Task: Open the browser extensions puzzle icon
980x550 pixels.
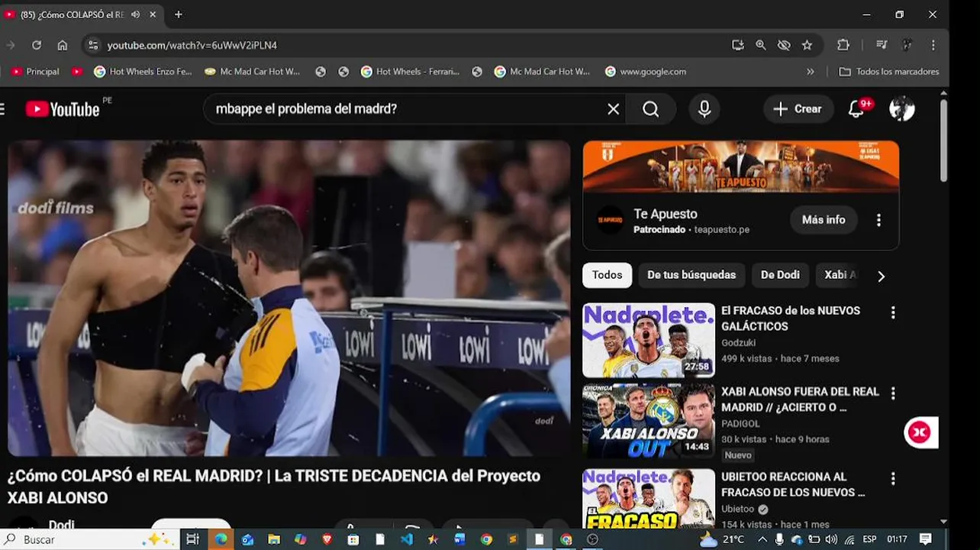Action: (x=843, y=45)
